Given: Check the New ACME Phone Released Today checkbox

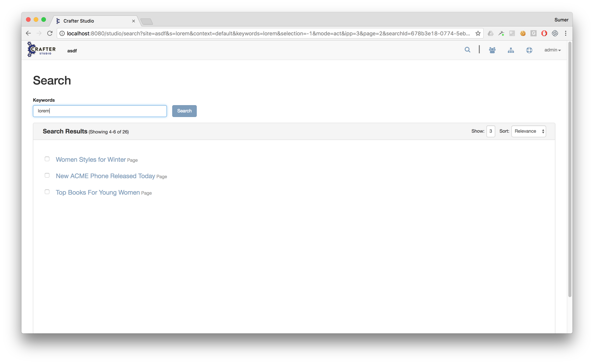Looking at the screenshot, I should click(47, 175).
